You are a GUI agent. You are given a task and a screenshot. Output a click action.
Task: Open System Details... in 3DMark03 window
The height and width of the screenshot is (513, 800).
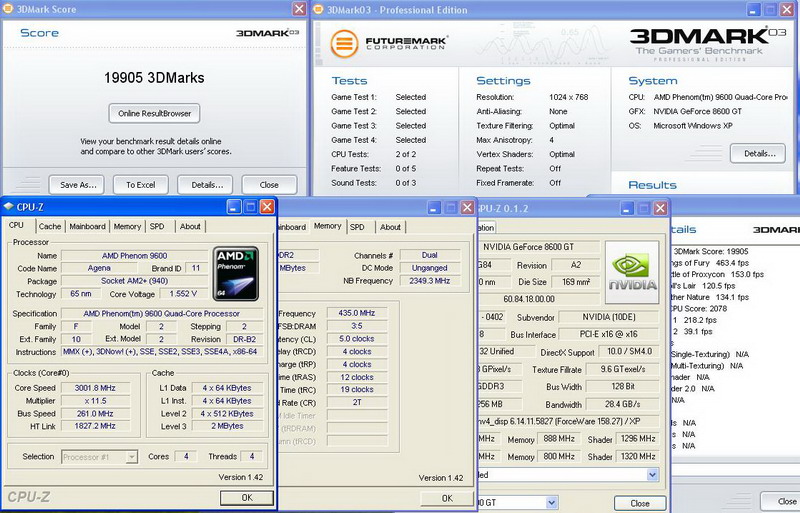[759, 153]
